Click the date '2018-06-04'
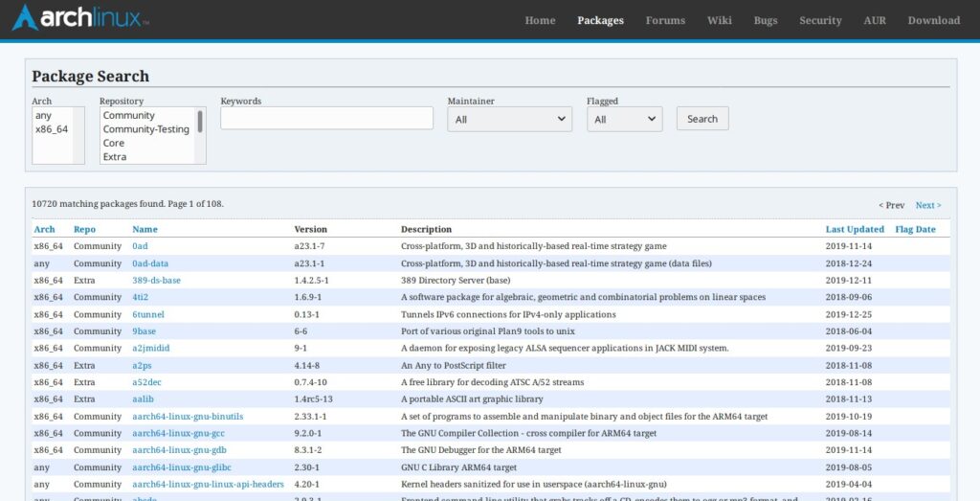Screen dimensions: 980x501 coord(849,330)
